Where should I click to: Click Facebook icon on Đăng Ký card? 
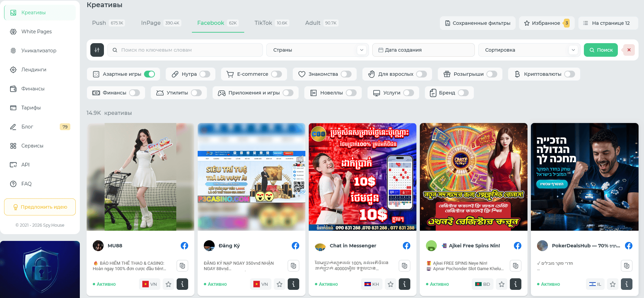pos(296,246)
